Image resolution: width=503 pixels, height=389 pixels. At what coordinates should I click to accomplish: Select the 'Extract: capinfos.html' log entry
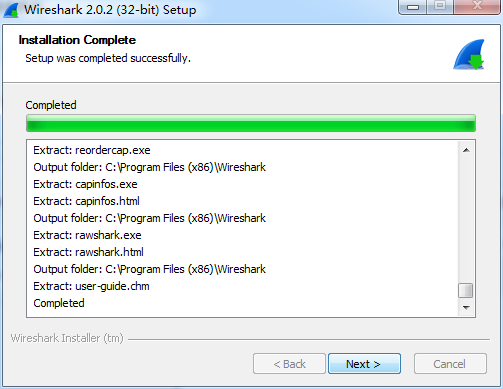click(x=86, y=201)
